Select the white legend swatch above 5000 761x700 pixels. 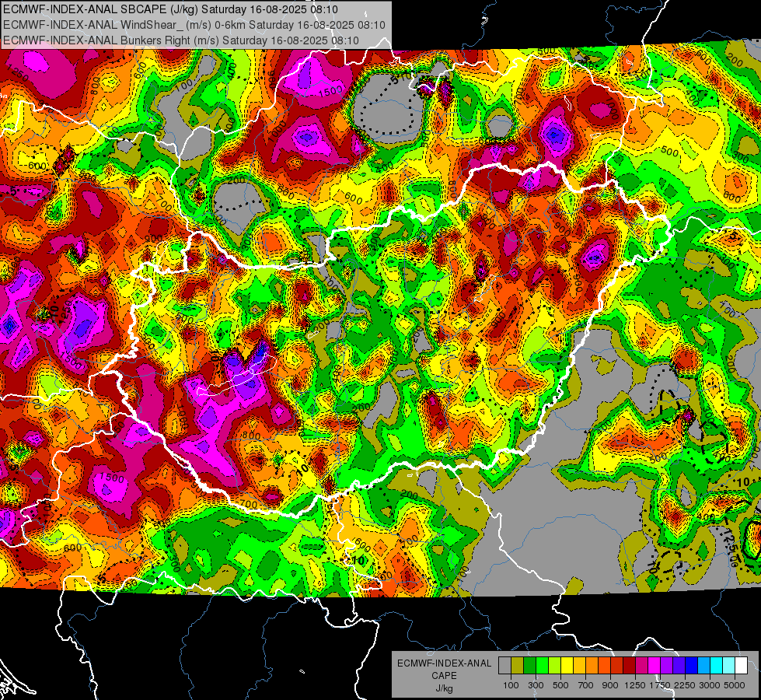pos(741,665)
